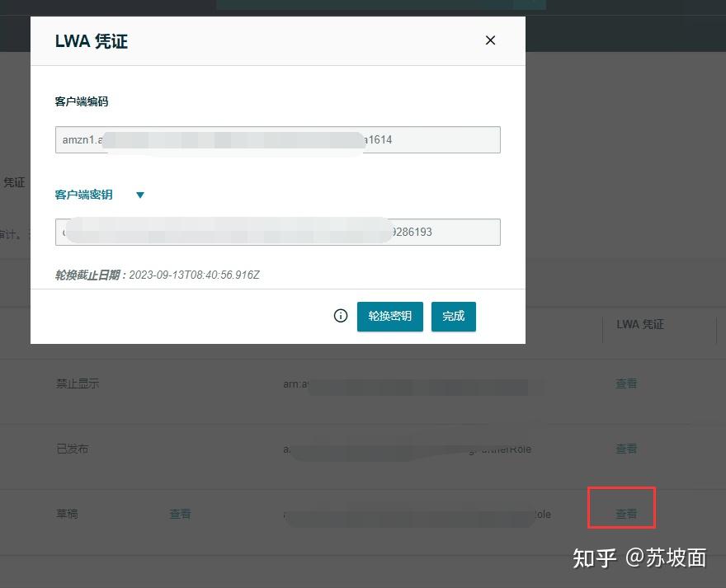Click 查看 next to the 草稿 label
The height and width of the screenshot is (588, 726).
[181, 513]
